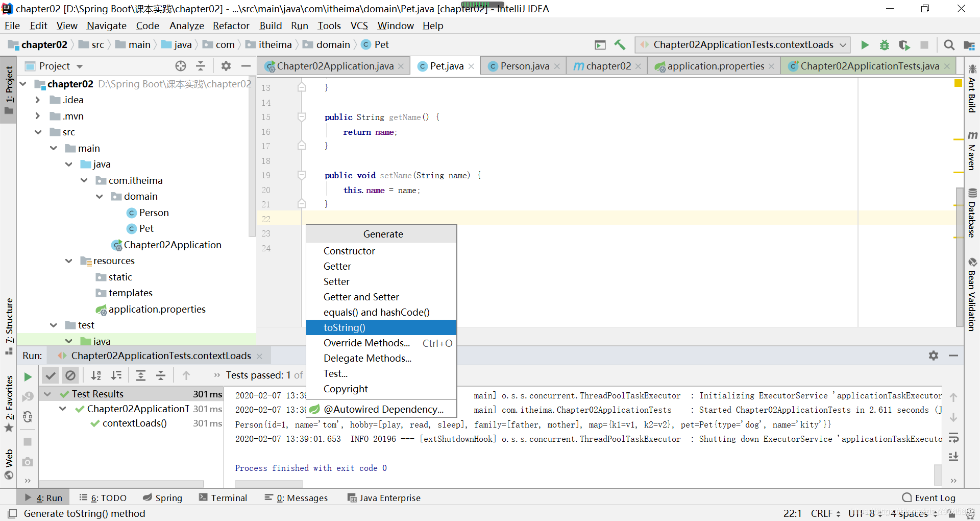Viewport: 980px width, 521px height.
Task: Click the editor vertical scrollbar
Action: pos(960,256)
